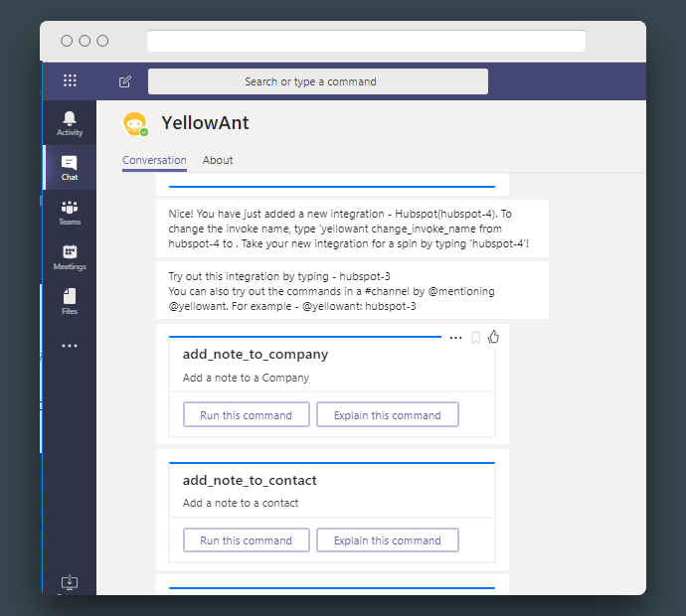Click 'Add a note to a Company' description
Screen dimensions: 686x616
pos(246,378)
